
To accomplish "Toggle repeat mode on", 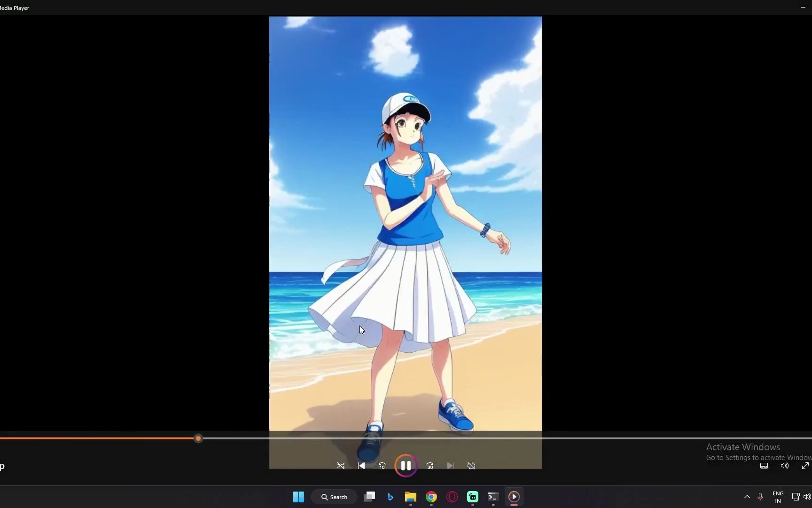I will 471,466.
